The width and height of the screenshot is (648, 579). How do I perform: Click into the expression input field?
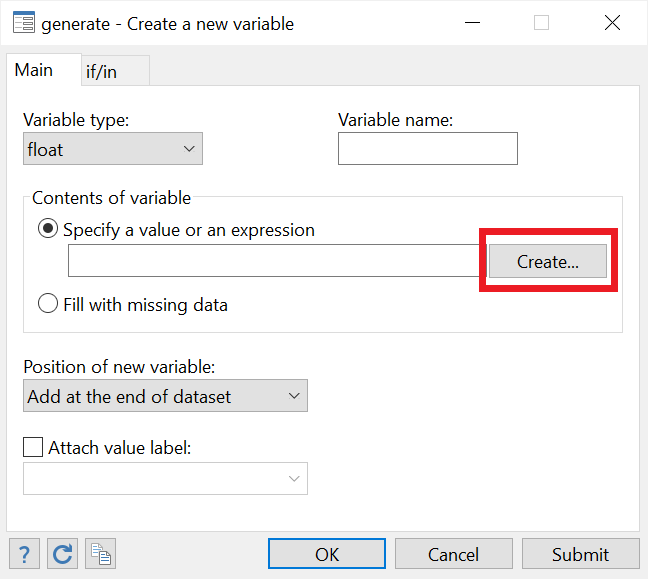click(274, 260)
